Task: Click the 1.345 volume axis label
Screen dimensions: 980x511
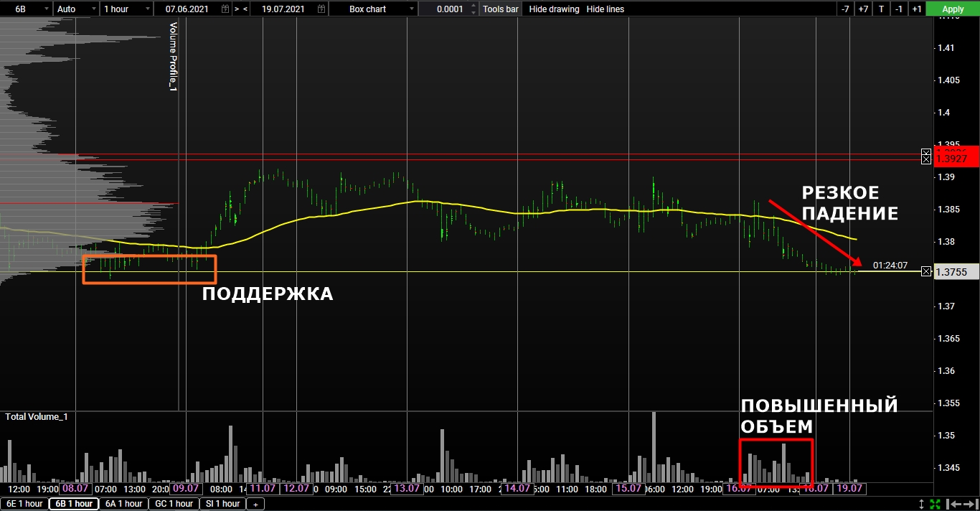Action: click(x=950, y=468)
